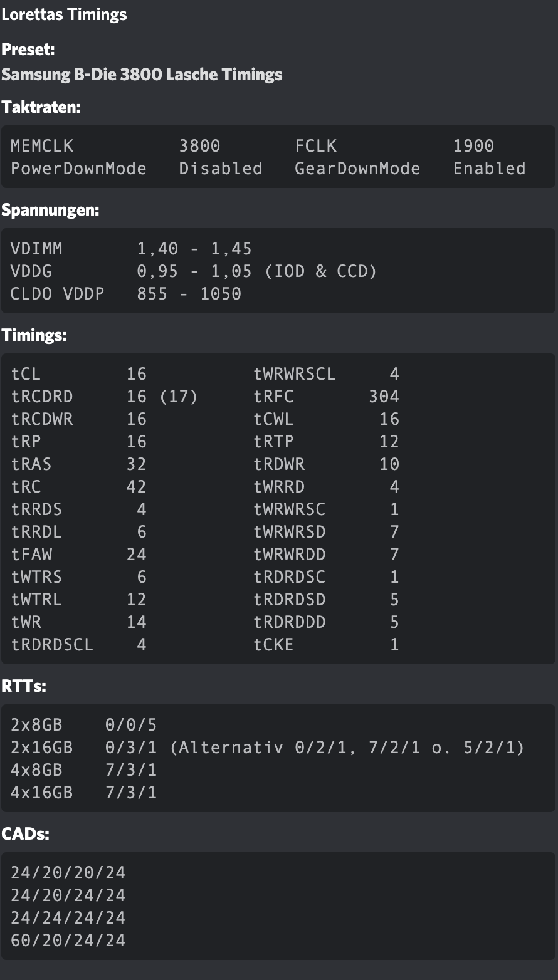Select the tRFC 304 value
This screenshot has height=980, width=558.
384,397
